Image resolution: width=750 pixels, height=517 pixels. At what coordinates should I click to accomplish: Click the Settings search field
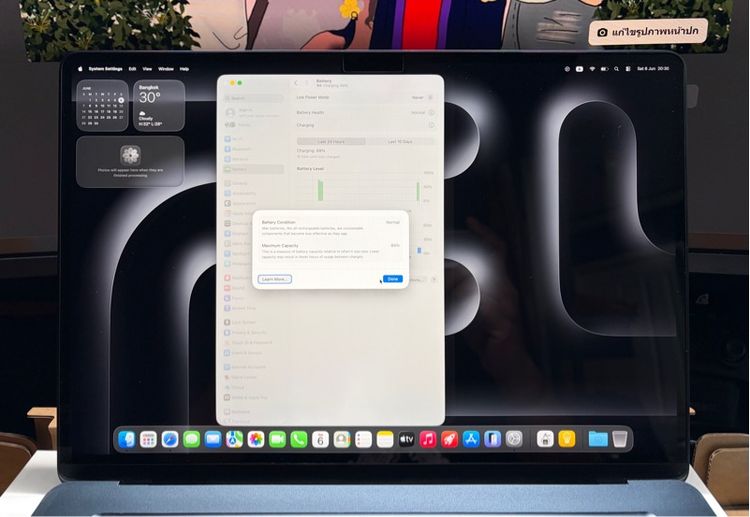(x=254, y=98)
